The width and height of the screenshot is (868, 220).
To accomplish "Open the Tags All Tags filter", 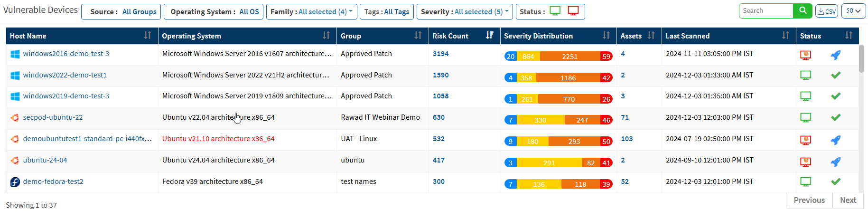I will coord(386,12).
